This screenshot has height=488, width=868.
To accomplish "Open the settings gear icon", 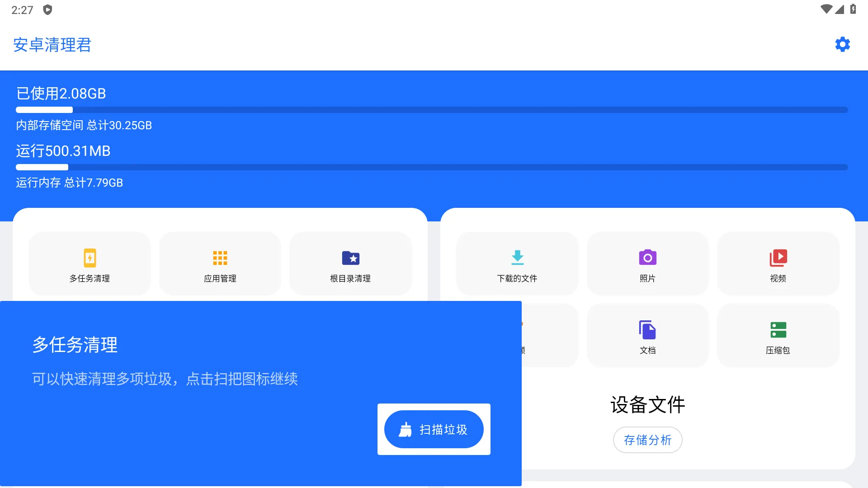I will click(x=842, y=44).
